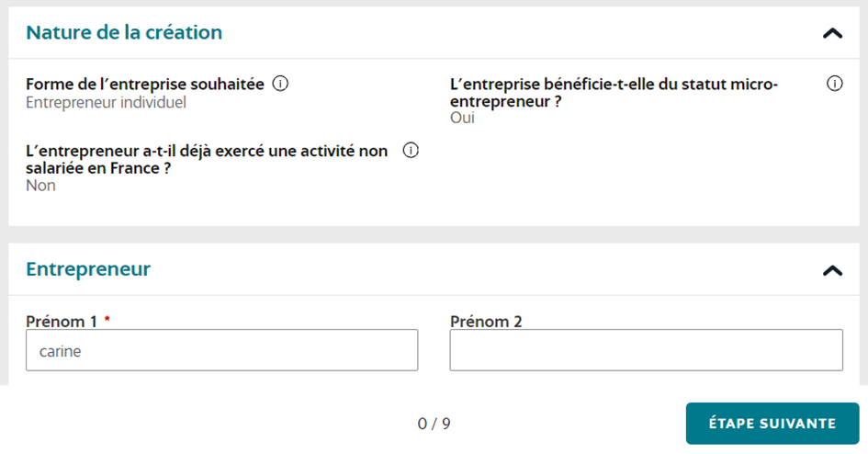The height and width of the screenshot is (454, 868).
Task: Click the statut micro-entrepreneur question label
Action: click(614, 93)
